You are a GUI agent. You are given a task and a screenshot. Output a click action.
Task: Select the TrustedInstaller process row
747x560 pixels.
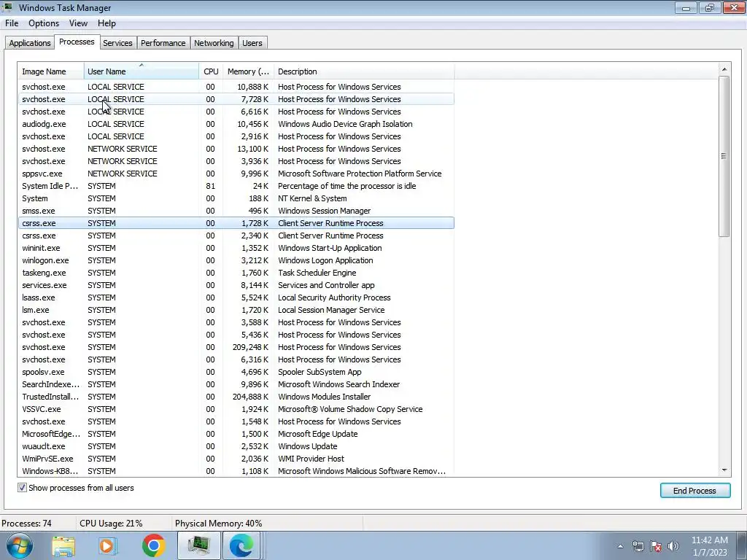click(x=236, y=396)
